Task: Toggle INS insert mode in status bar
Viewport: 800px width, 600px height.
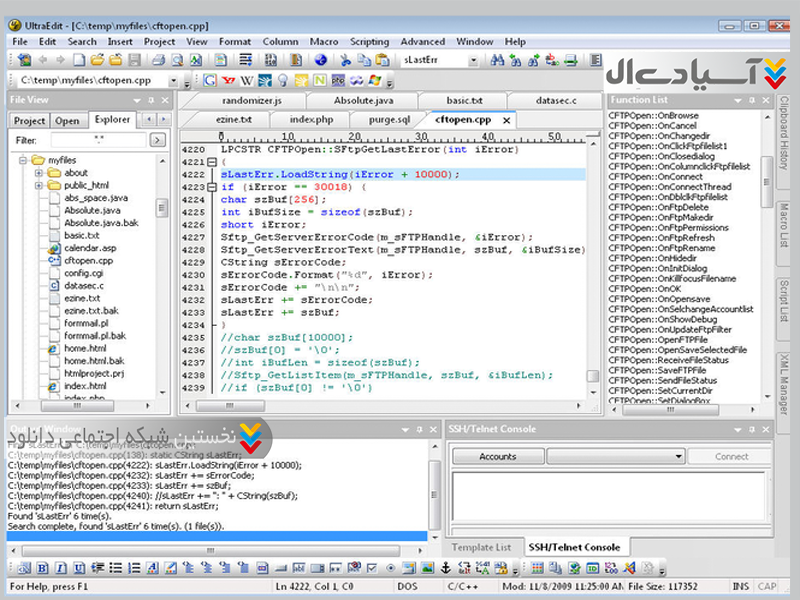Action: [739, 587]
